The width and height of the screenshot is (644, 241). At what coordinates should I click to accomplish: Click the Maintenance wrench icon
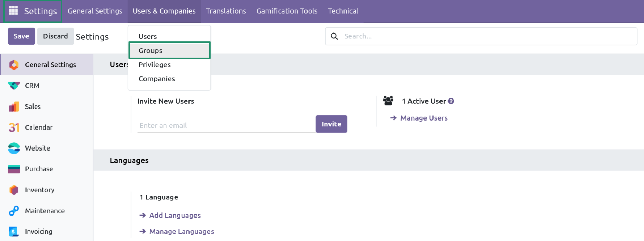click(14, 211)
